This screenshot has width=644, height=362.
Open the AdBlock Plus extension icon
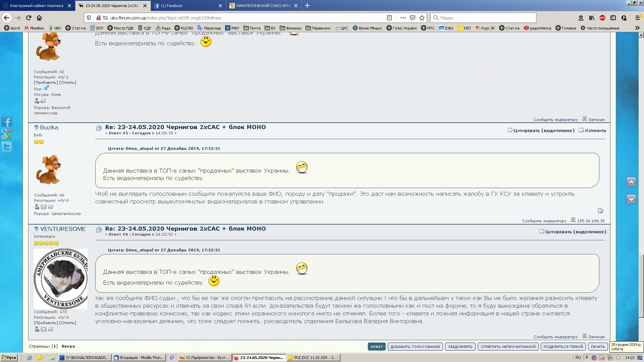602,18
